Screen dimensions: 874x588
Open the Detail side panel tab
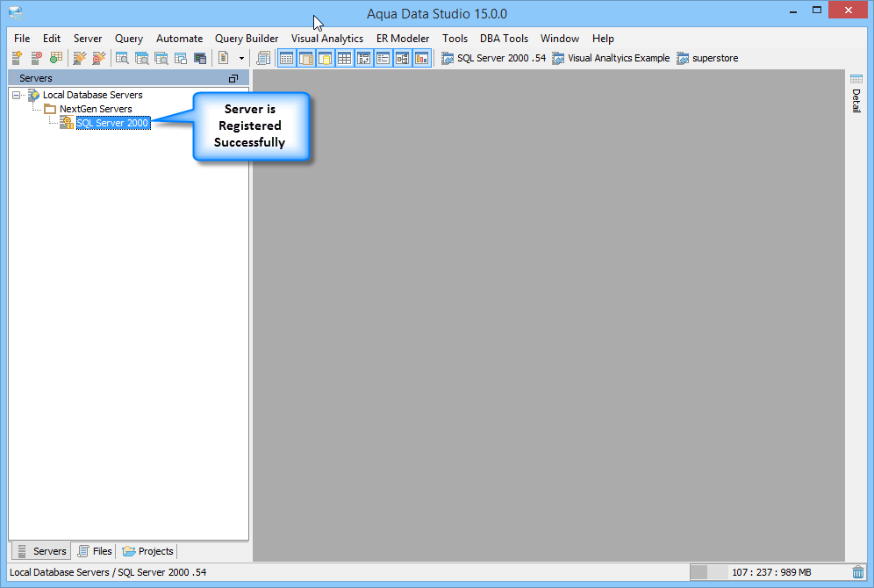856,94
